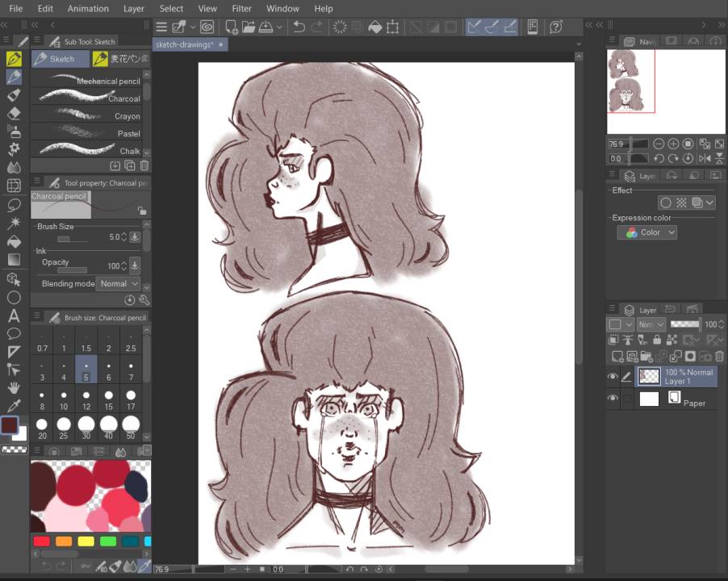
Task: Click the Clear layer sparkle icon
Action: (340, 27)
